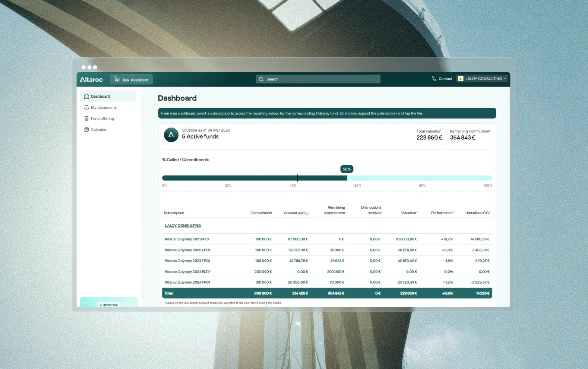The height and width of the screenshot is (369, 588).
Task: Click the Calendar icon in sidebar
Action: [86, 130]
